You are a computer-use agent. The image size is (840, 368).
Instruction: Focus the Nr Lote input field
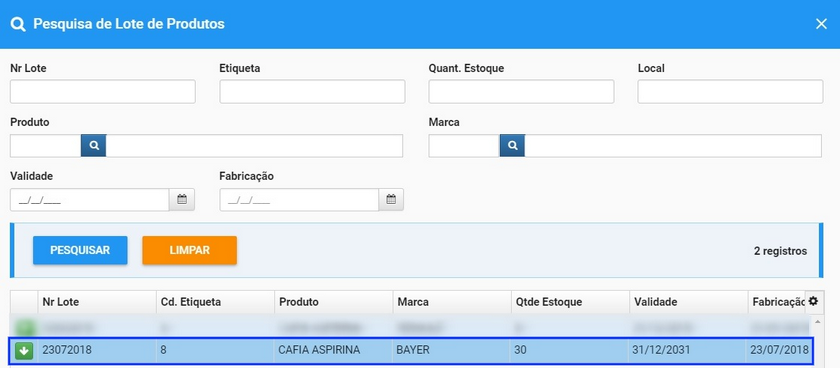coord(103,92)
